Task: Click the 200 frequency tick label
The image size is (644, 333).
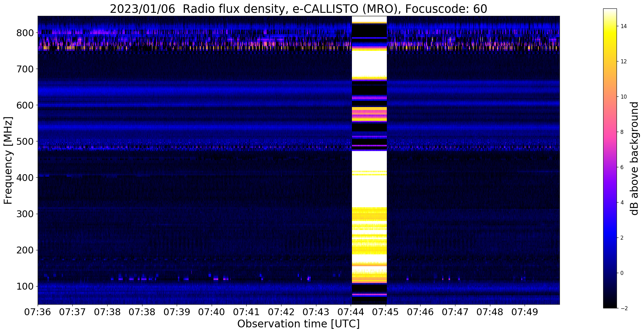Action: click(x=25, y=250)
